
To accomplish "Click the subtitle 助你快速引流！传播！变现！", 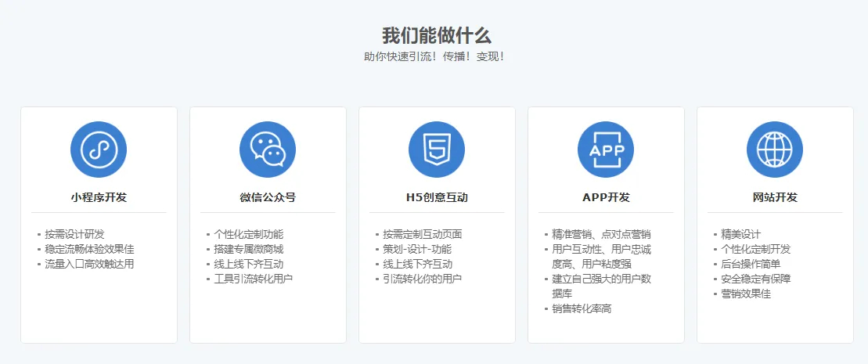I will click(x=434, y=57).
